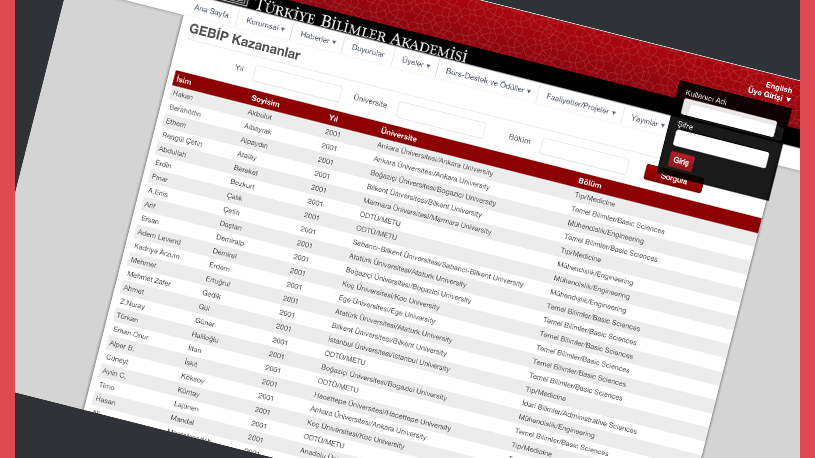Select surname Mandal in table

click(182, 419)
